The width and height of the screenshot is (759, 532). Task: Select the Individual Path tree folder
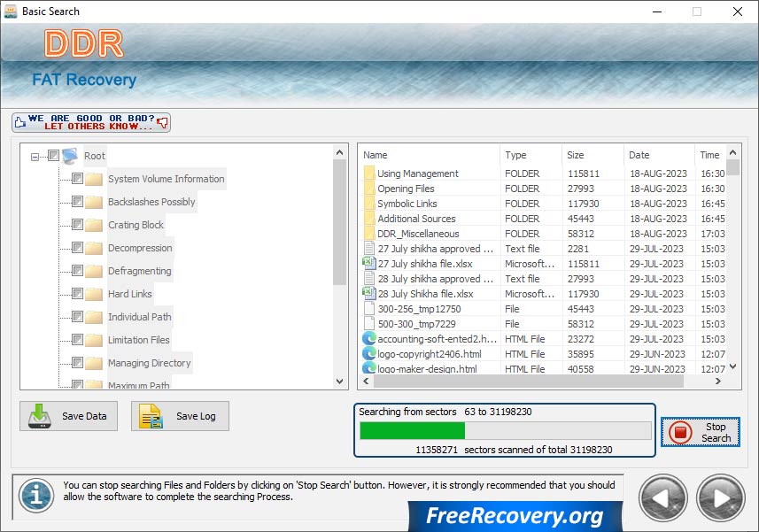139,317
